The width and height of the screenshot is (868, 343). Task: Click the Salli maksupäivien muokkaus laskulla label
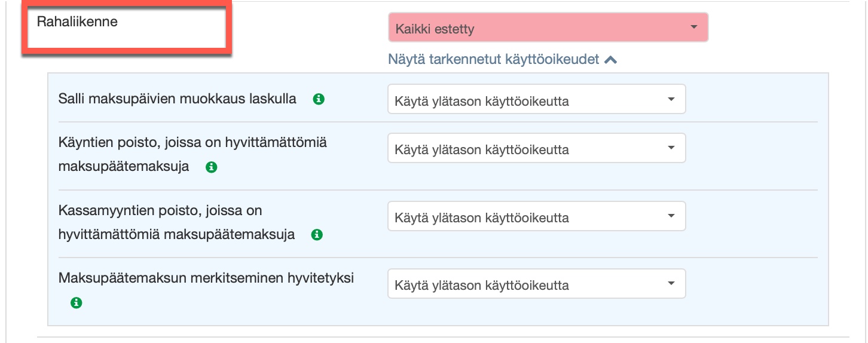[x=177, y=99]
